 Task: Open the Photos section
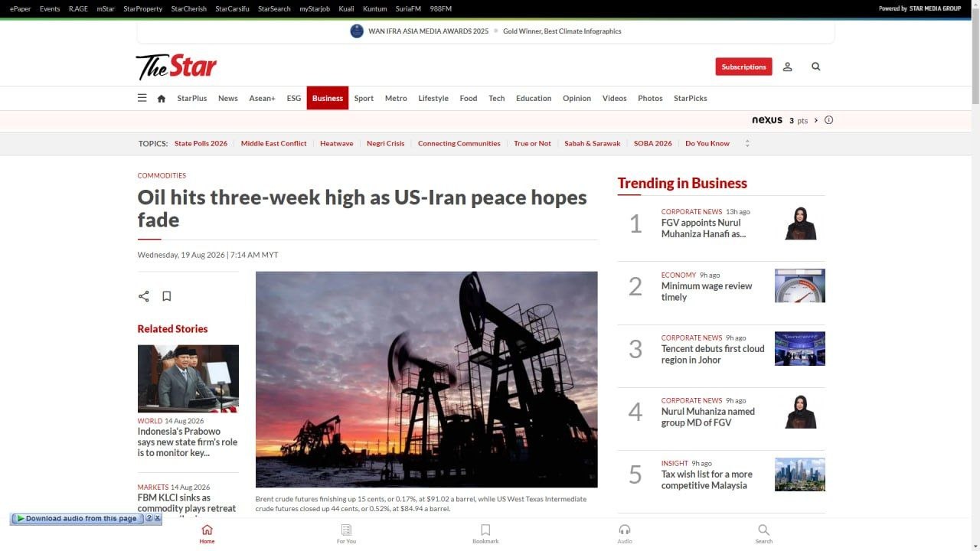pyautogui.click(x=650, y=98)
